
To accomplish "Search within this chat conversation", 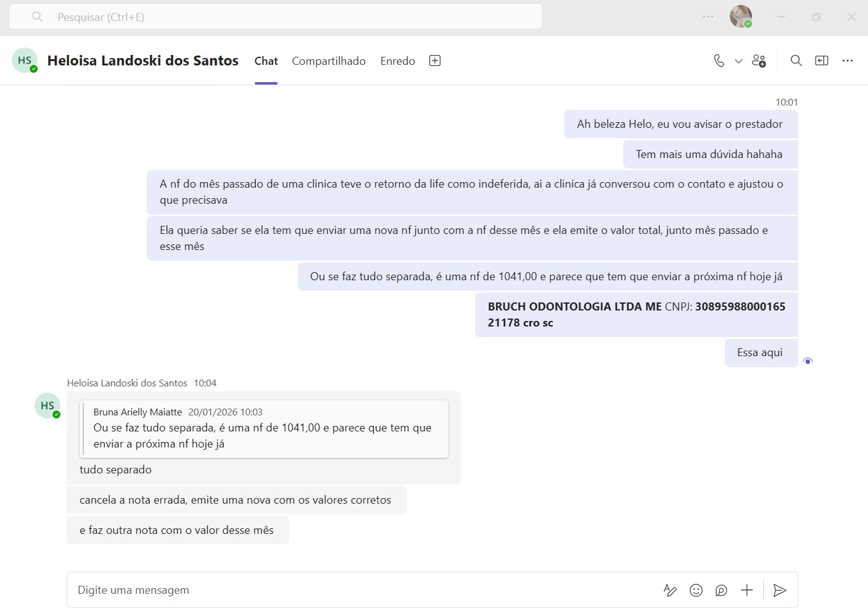I will [x=796, y=60].
